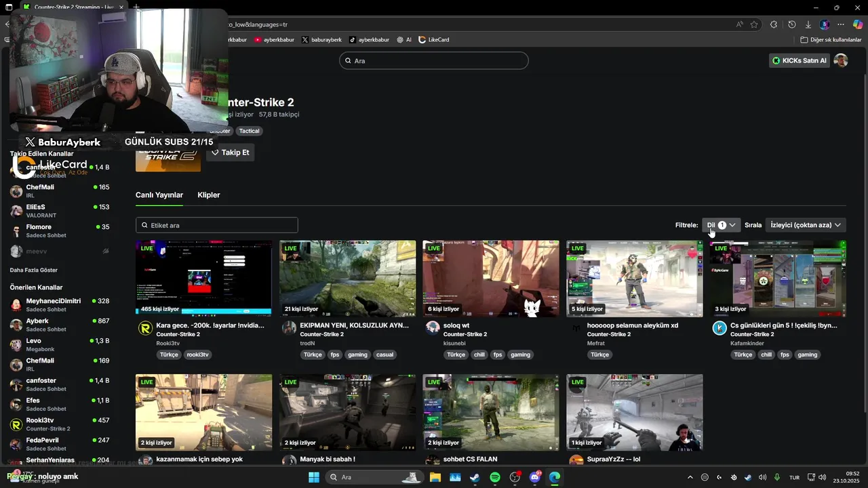Image resolution: width=868 pixels, height=488 pixels.
Task: Focus the Etiket ara tag search field
Action: 217,225
